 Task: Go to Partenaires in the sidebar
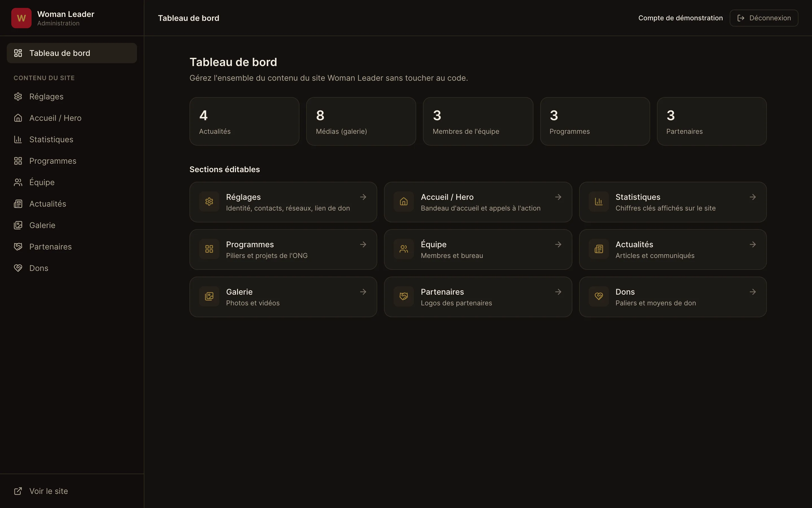(72, 247)
